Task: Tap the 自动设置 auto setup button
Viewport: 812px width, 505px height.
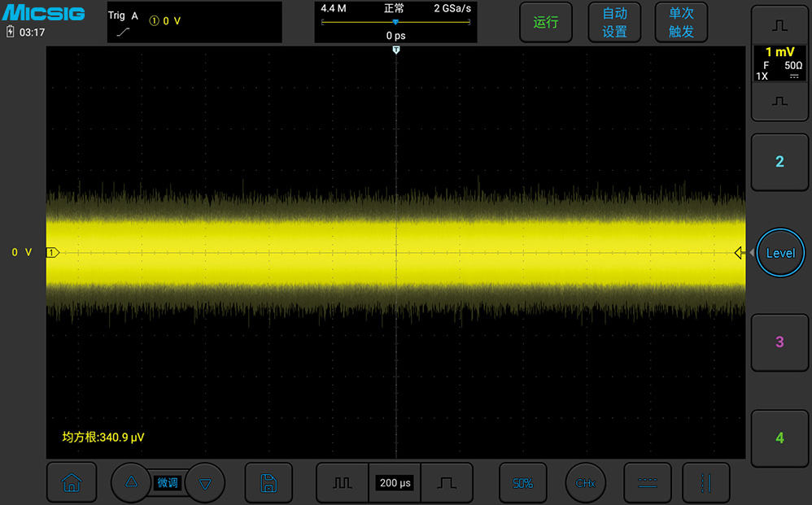Action: pos(615,22)
